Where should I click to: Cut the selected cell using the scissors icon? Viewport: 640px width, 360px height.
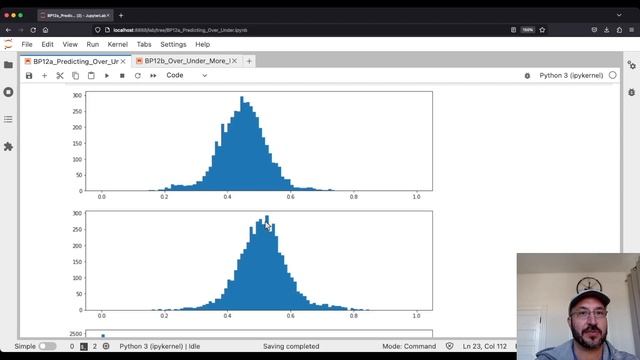(60, 76)
